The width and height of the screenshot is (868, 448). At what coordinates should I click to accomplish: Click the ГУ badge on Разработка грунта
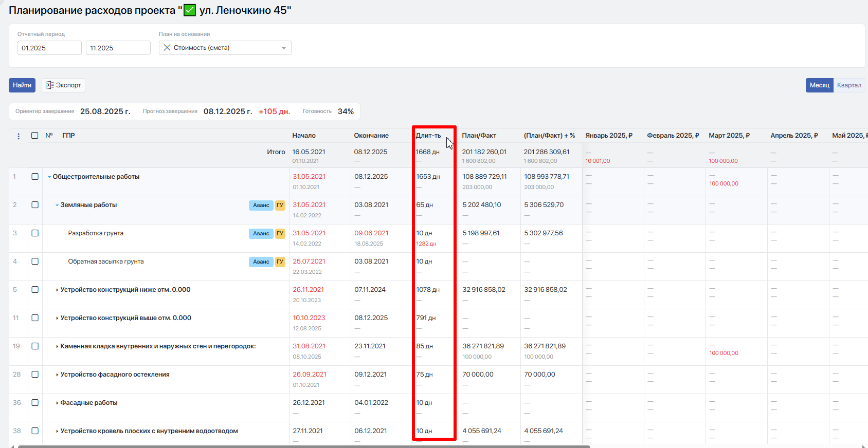pyautogui.click(x=280, y=234)
